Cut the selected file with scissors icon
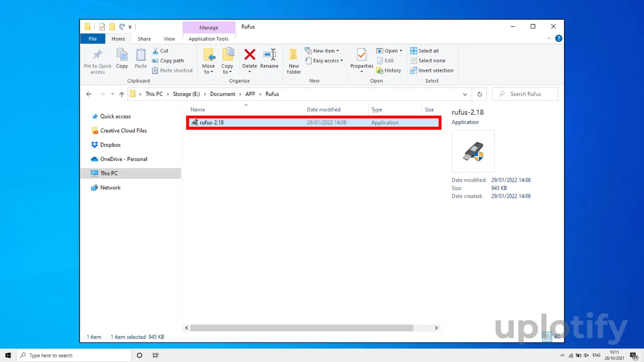This screenshot has height=362, width=644. pyautogui.click(x=160, y=51)
